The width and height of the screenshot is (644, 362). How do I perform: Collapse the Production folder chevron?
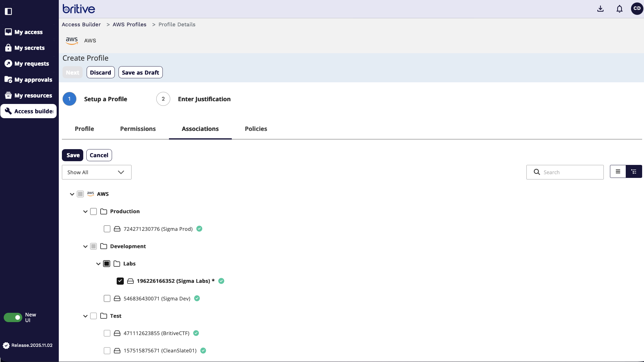point(85,212)
